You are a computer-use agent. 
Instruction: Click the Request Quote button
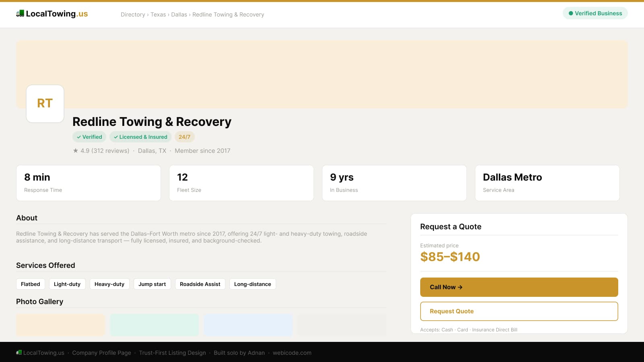[519, 311]
